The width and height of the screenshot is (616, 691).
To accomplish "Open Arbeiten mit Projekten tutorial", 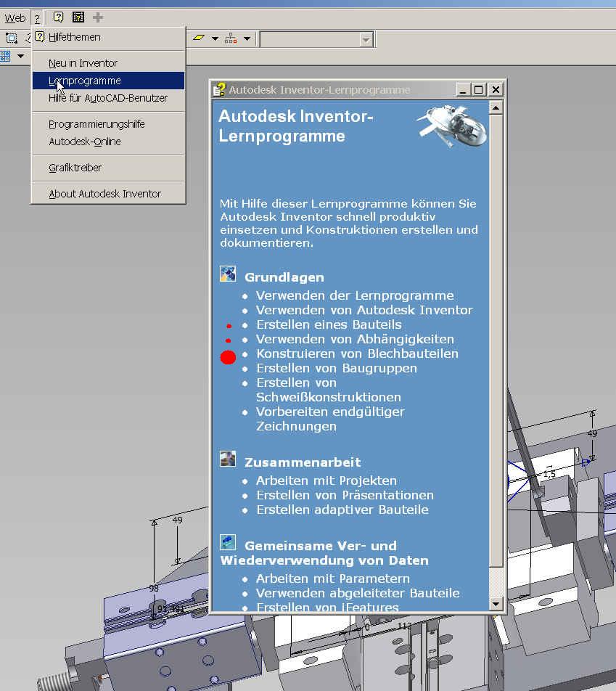I will point(327,481).
